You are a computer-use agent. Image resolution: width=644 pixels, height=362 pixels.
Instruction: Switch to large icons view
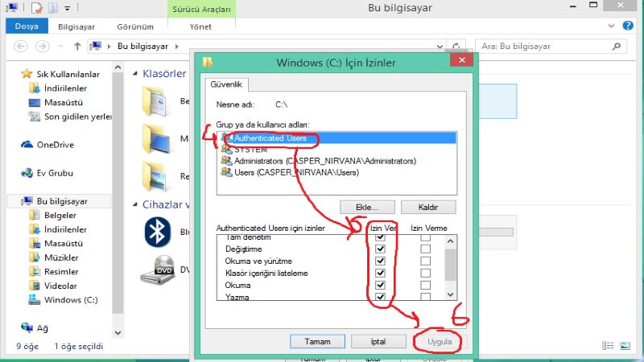pyautogui.click(x=625, y=346)
